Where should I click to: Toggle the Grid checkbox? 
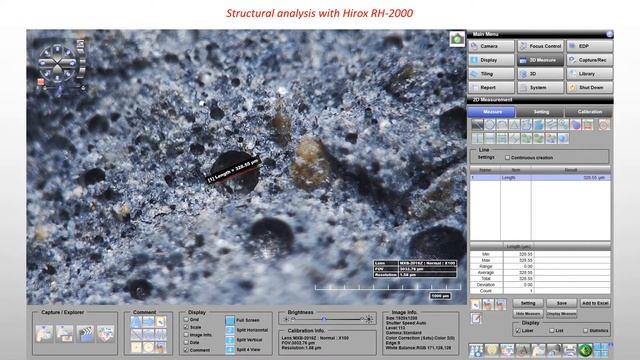(x=186, y=320)
